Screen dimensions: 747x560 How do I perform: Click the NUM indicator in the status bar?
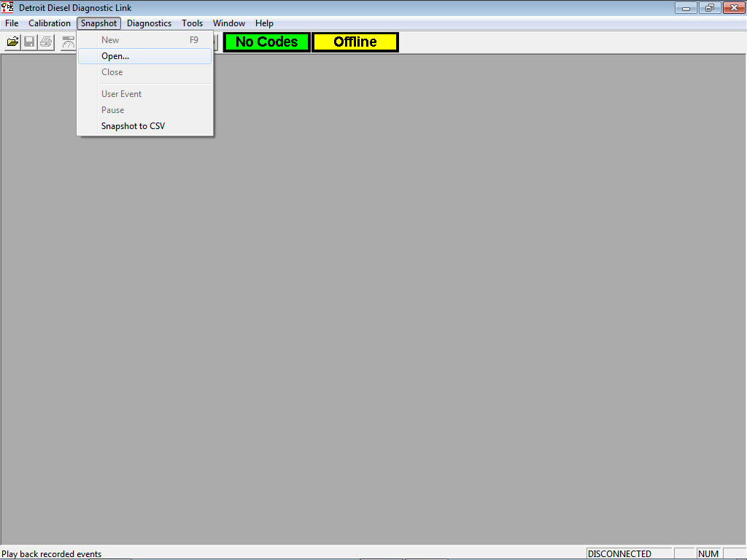[x=708, y=553]
